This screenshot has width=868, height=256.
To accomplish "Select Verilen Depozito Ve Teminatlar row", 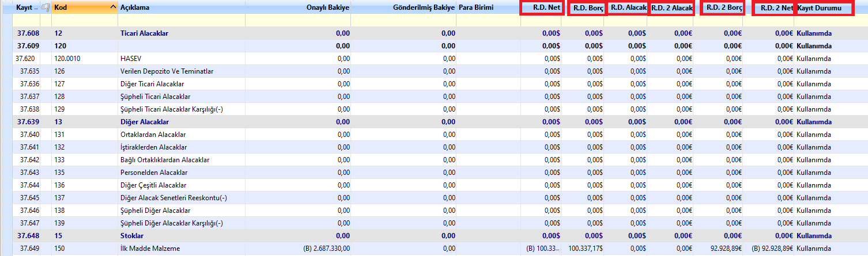I will click(167, 71).
